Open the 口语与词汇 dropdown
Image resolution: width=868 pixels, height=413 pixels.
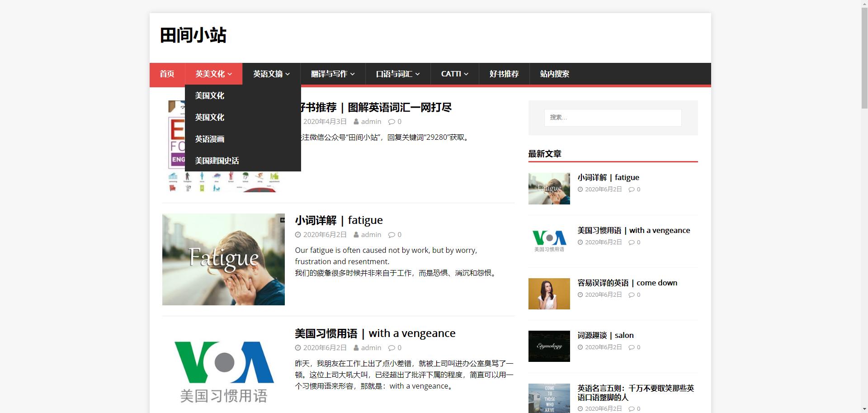tap(397, 74)
